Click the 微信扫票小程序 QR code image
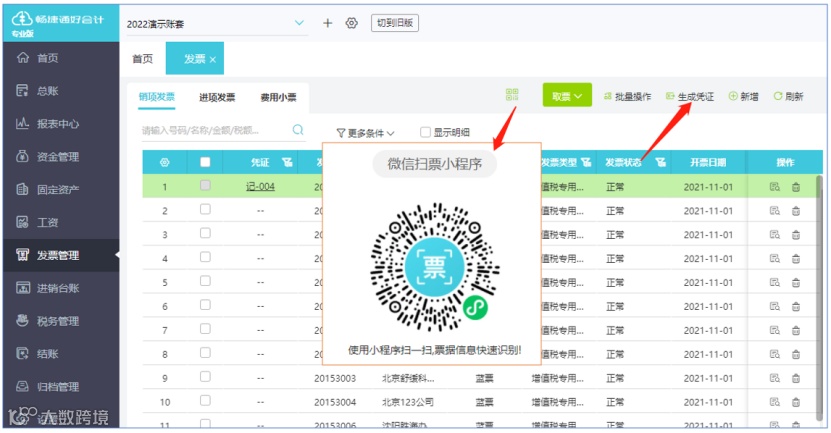Screen dimensions: 831x433 coord(435,267)
